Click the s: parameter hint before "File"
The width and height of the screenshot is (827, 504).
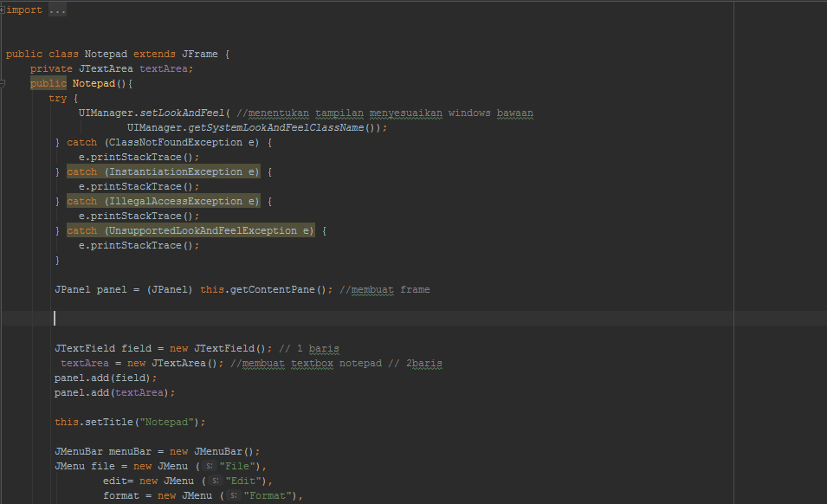[208, 465]
